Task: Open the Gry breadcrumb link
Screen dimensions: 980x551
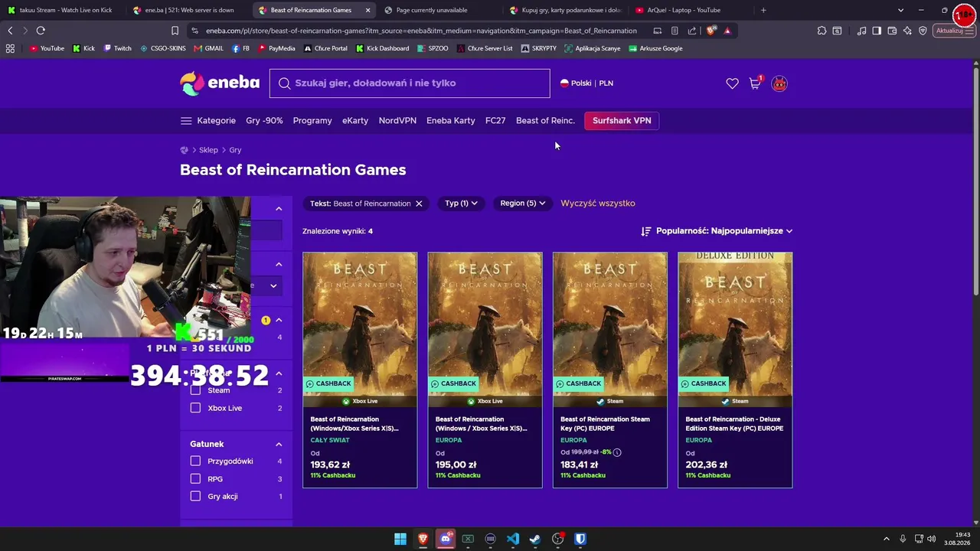Action: click(235, 150)
